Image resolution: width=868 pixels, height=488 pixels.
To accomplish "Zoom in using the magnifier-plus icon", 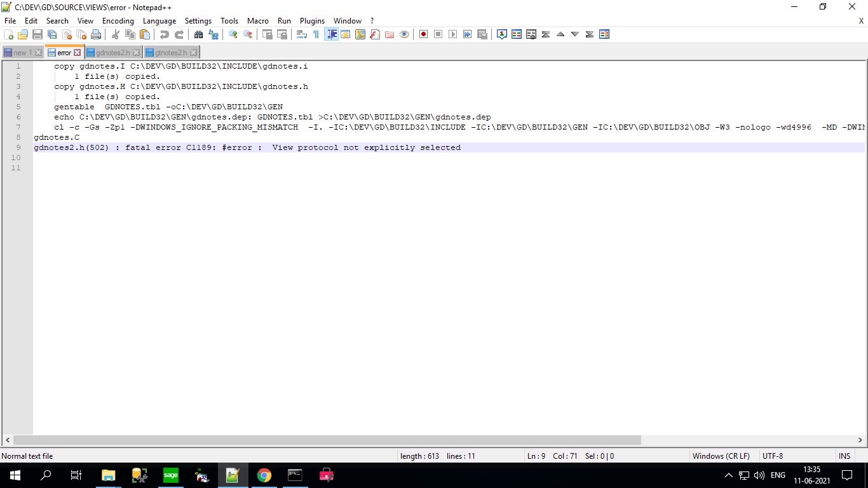I will pos(233,34).
